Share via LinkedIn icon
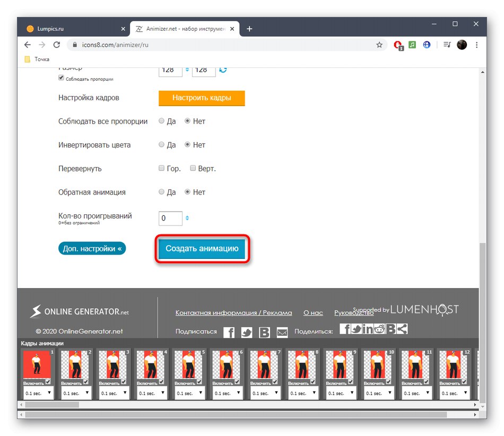504x436 pixels. [368, 329]
